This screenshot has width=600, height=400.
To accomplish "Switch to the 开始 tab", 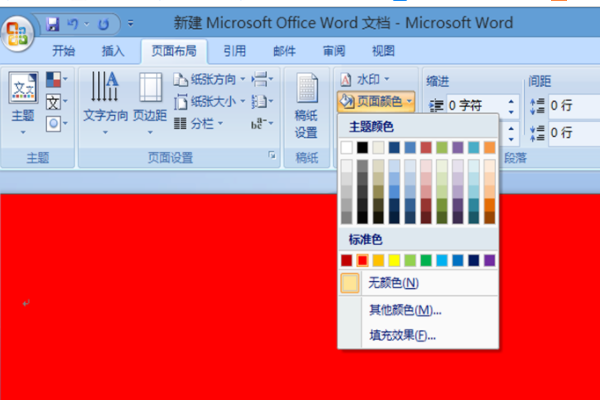I will 64,51.
